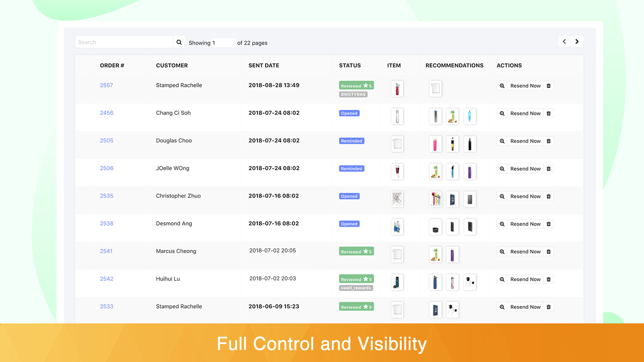Open third recommendation thumbnail for order 2505
Image resolution: width=644 pixels, height=362 pixels.
click(470, 144)
